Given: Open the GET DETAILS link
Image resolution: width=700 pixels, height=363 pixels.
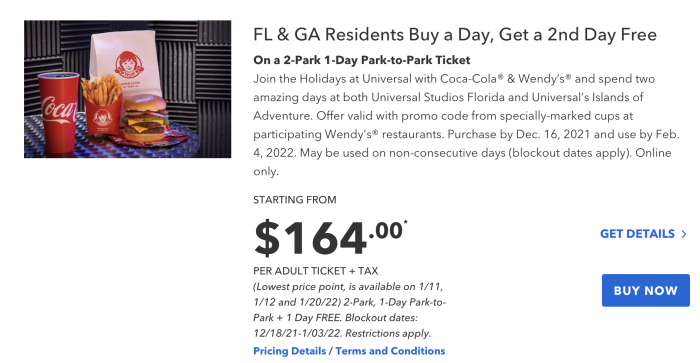Looking at the screenshot, I should coord(638,234).
